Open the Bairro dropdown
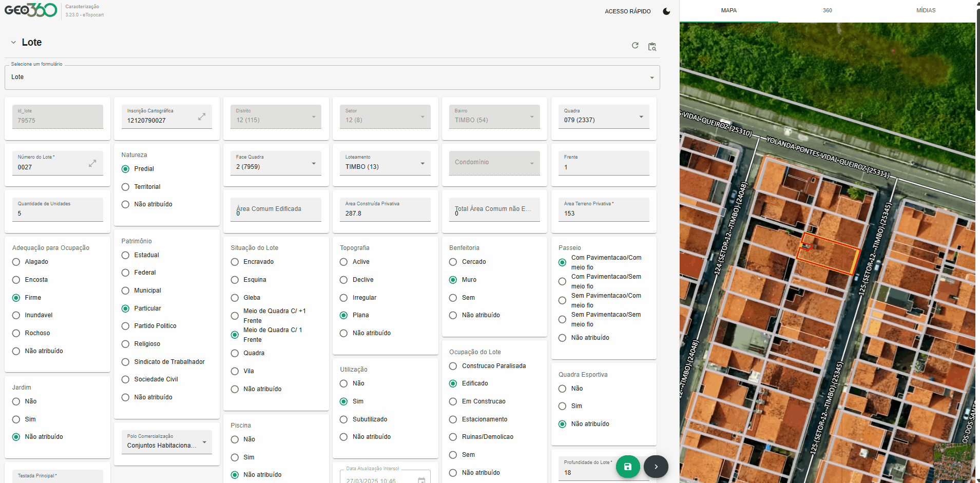Screen dimensions: 980x483 (x=494, y=117)
